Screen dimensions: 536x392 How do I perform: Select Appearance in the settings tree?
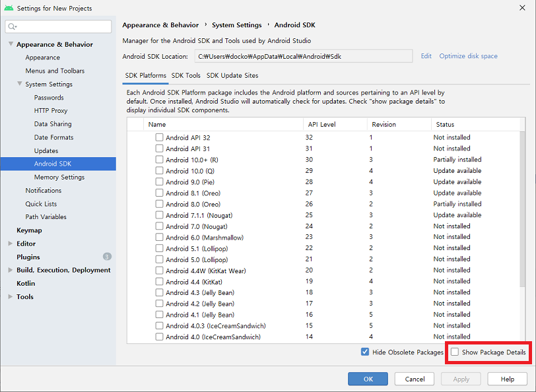[43, 57]
